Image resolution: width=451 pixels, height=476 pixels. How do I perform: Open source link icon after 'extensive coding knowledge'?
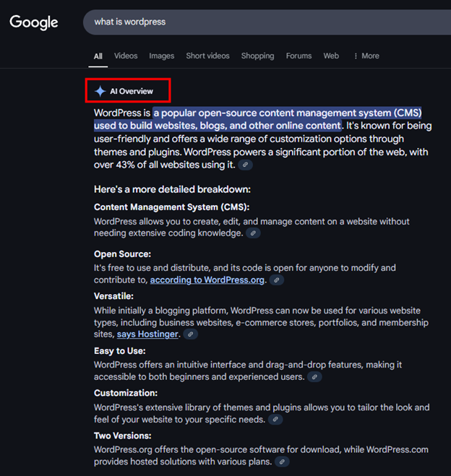(x=252, y=233)
